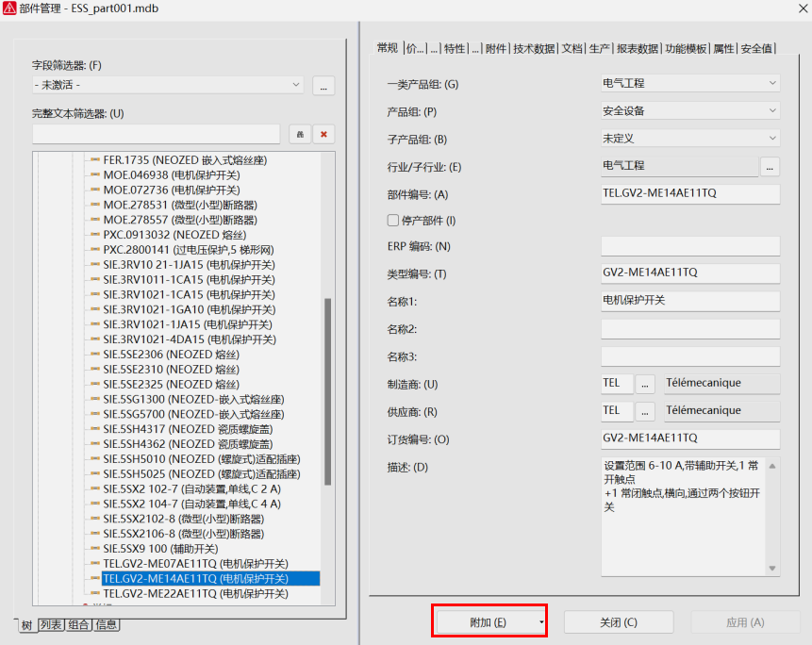Clear full text filter with red X
The image size is (812, 645).
point(323,135)
